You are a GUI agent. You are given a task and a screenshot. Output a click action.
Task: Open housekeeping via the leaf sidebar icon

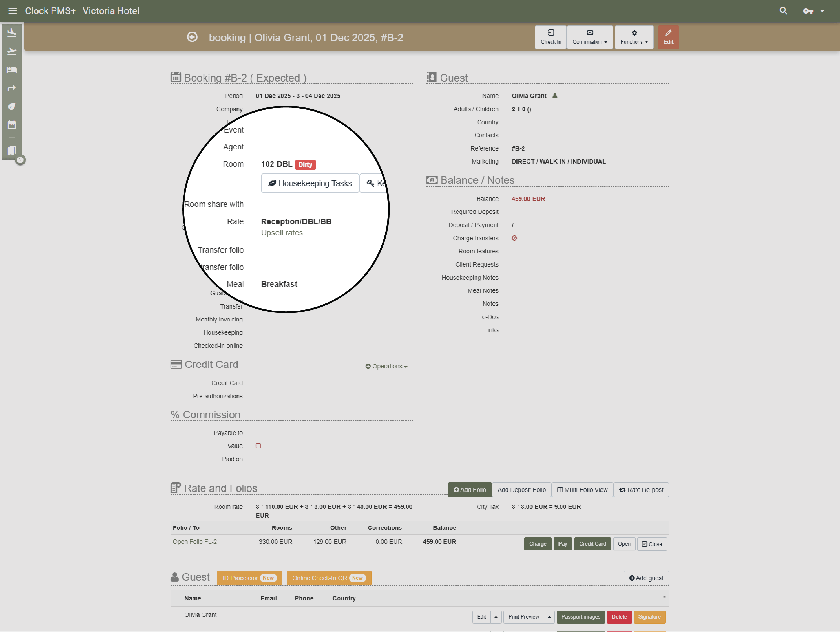click(x=12, y=106)
